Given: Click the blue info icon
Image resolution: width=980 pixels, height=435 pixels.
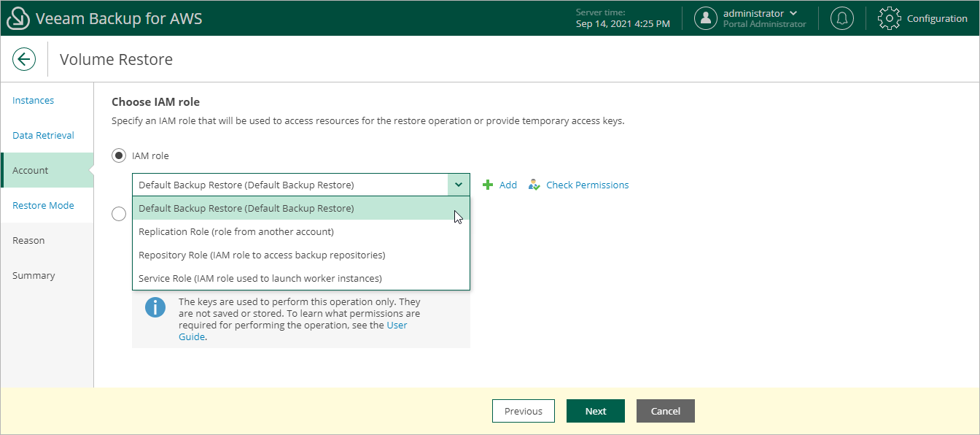Looking at the screenshot, I should click(x=155, y=307).
